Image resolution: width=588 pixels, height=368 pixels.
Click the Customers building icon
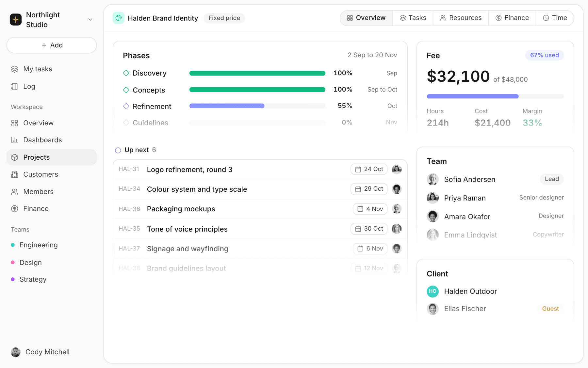pos(14,174)
